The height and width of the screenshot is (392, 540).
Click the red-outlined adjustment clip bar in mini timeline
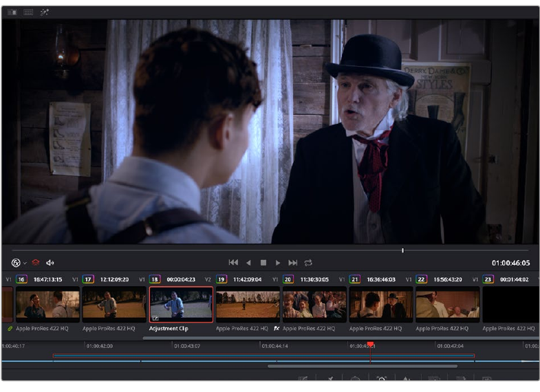[263, 356]
